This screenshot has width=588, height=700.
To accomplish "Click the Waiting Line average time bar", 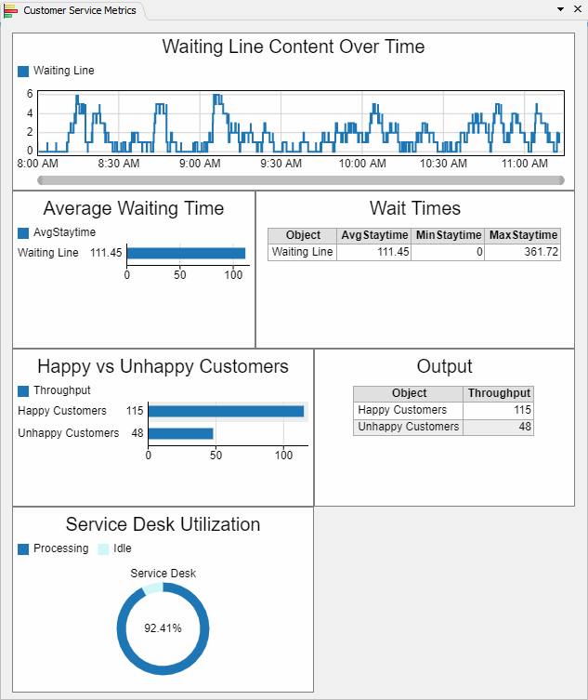I will [x=186, y=253].
